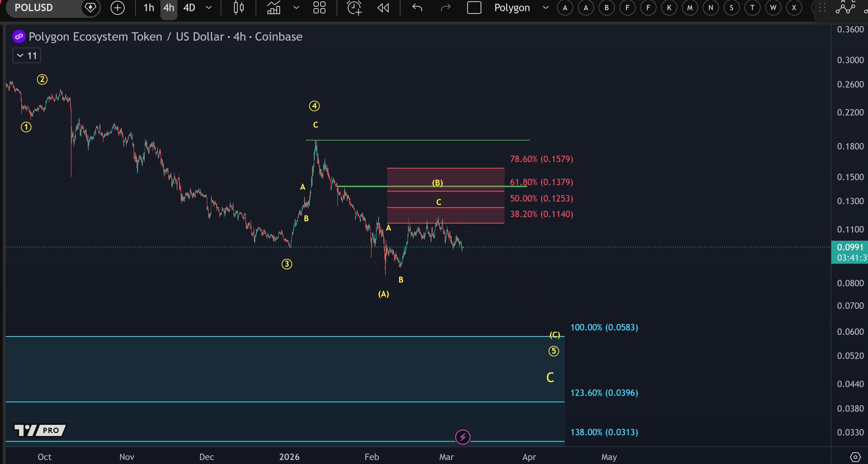The height and width of the screenshot is (464, 868).
Task: Click the Elliott wave drawing tool icon
Action: tap(845, 7)
